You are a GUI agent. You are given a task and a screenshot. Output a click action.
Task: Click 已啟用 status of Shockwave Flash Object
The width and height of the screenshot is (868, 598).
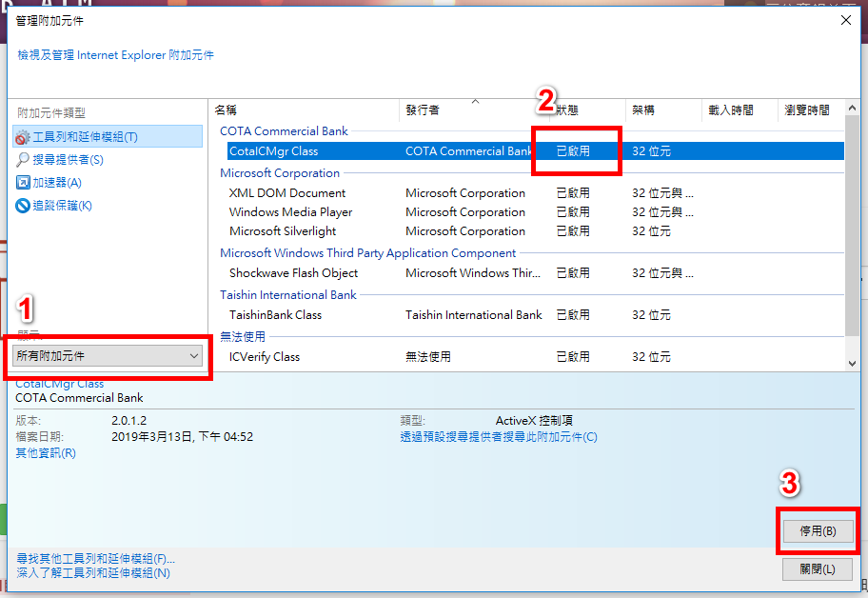573,273
